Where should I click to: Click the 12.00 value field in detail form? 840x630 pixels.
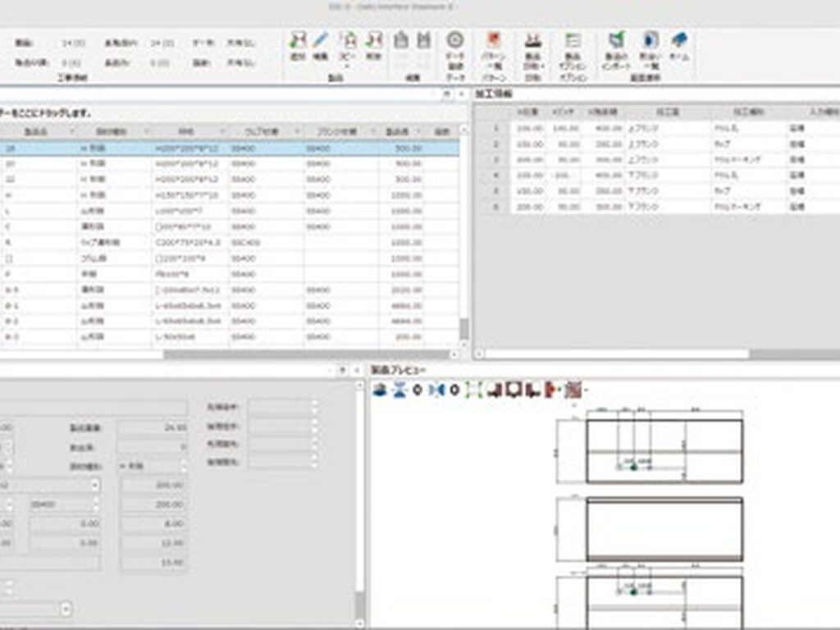click(x=153, y=543)
